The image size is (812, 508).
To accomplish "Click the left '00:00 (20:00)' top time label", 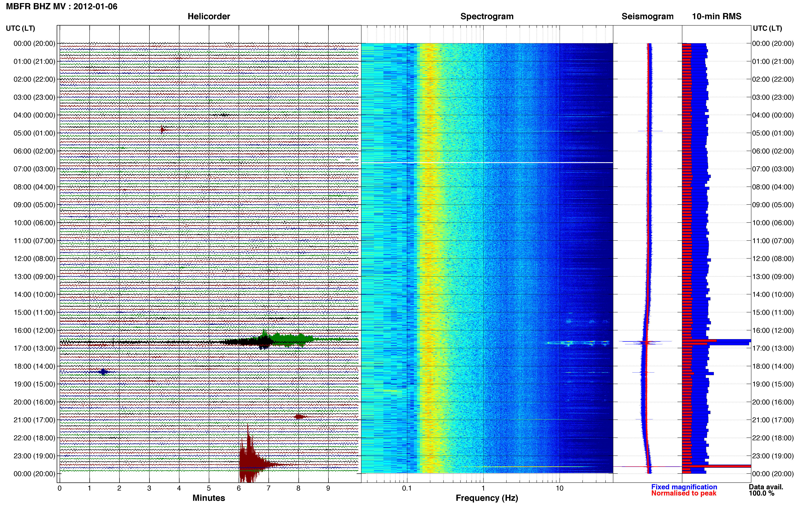I will tap(34, 43).
